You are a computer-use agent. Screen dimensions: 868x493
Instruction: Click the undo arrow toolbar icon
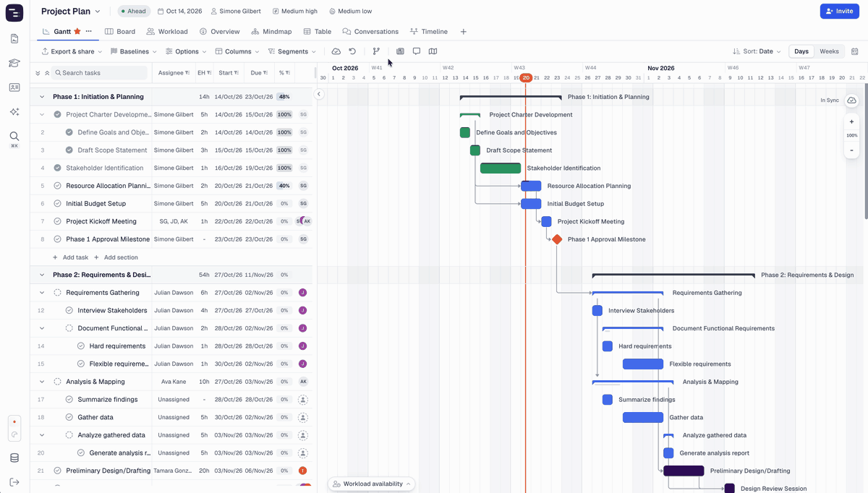click(352, 51)
